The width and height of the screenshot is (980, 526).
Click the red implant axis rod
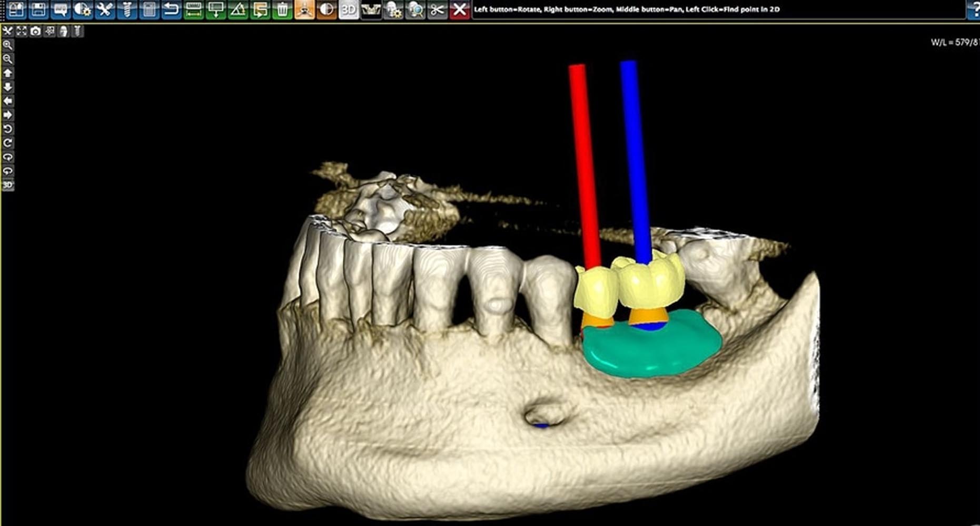[583, 158]
